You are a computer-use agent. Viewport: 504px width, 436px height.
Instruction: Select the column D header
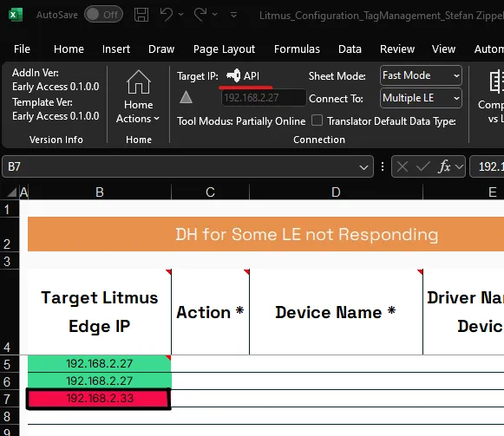pos(336,192)
